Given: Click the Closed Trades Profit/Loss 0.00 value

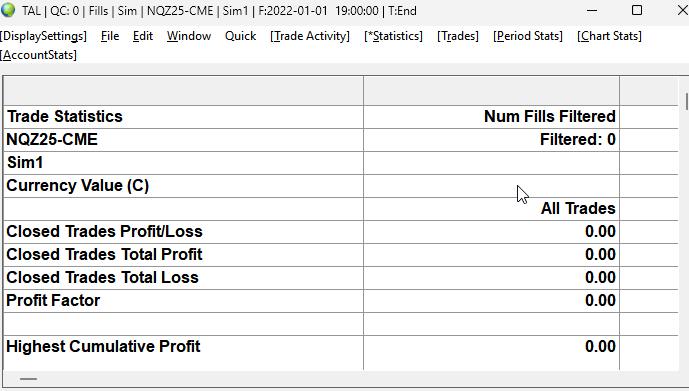Looking at the screenshot, I should 600,232.
